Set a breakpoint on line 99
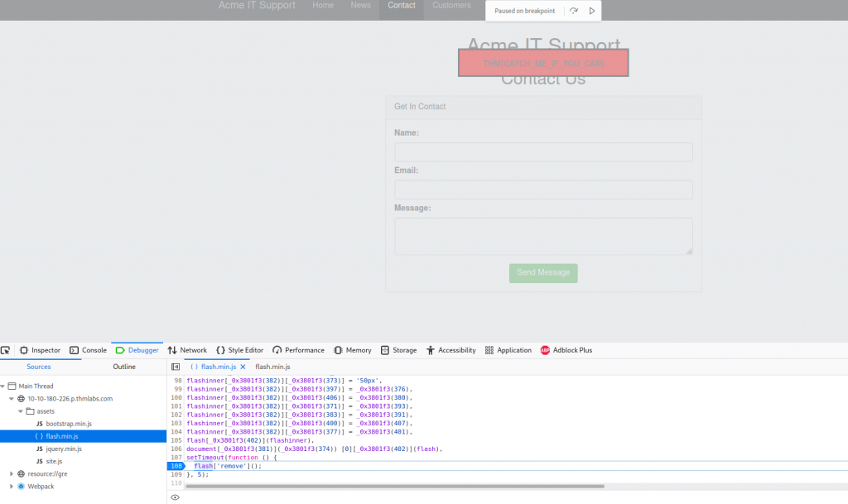Image resolution: width=848 pixels, height=504 pixels. (x=176, y=389)
